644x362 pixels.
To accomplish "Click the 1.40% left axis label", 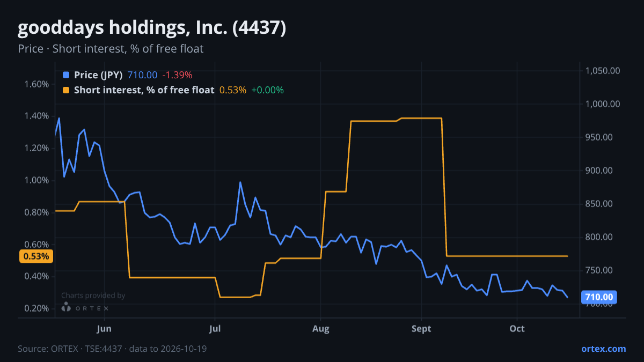I will click(36, 116).
